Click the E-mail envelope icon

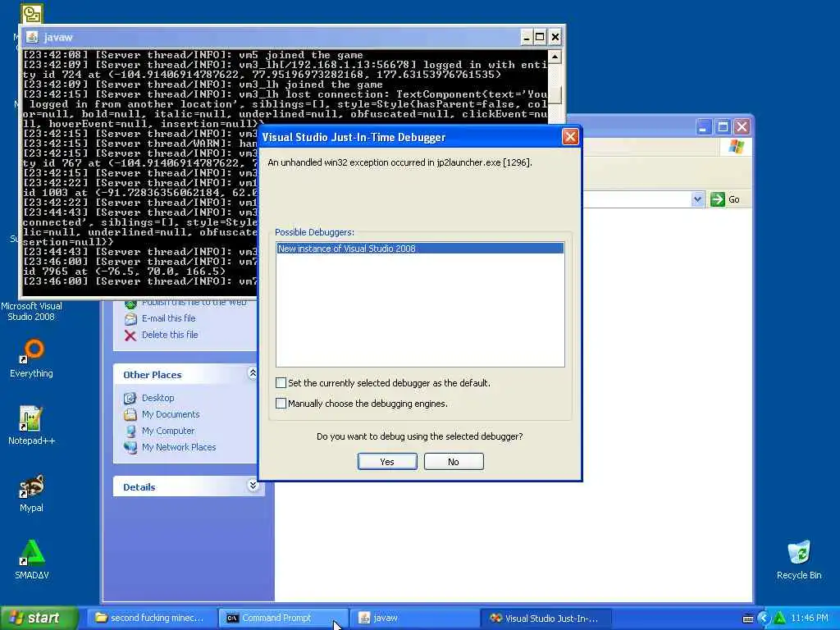tap(130, 319)
